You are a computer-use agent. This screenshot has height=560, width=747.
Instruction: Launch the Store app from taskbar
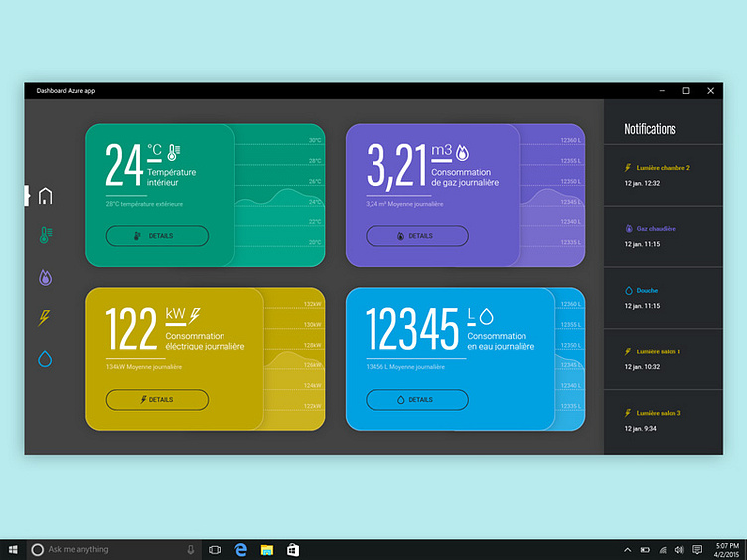pos(293,549)
